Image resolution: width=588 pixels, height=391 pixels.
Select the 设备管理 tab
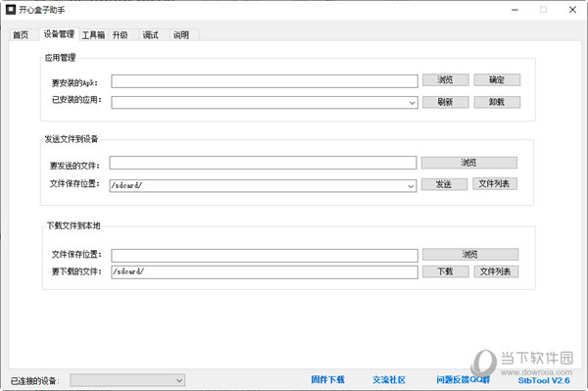pos(59,34)
